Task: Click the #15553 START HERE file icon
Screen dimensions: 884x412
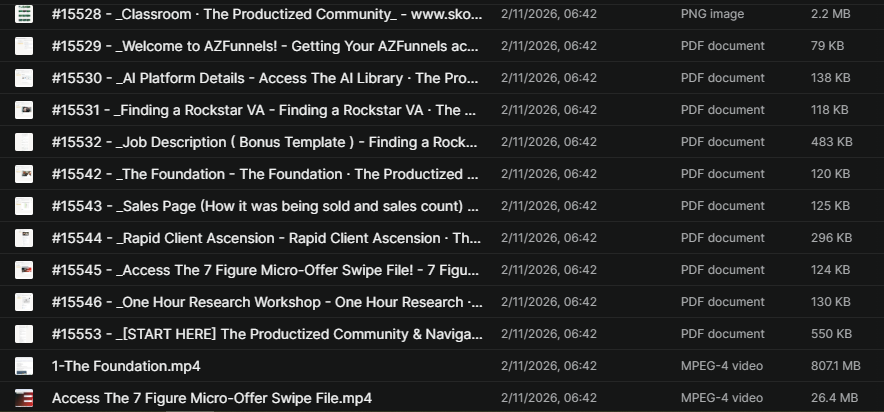Action: click(24, 334)
